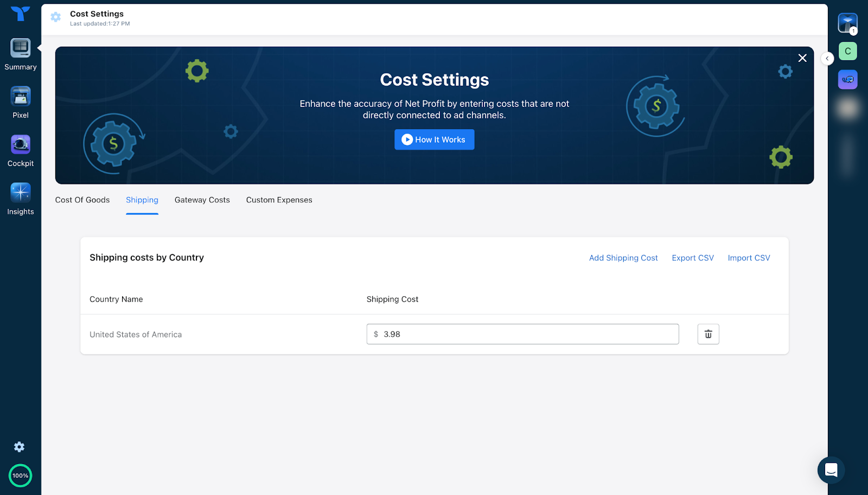Image resolution: width=868 pixels, height=495 pixels.
Task: Export shipping costs as CSV
Action: click(693, 258)
